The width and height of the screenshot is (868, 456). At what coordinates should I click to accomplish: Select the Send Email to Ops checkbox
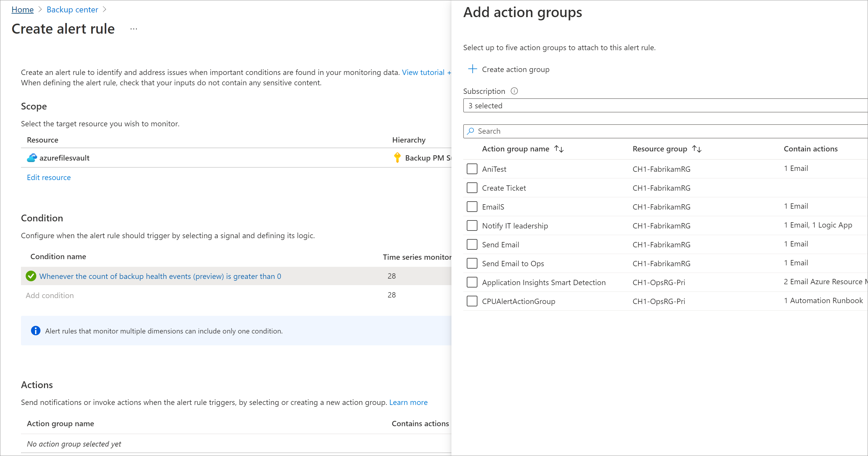coord(472,263)
